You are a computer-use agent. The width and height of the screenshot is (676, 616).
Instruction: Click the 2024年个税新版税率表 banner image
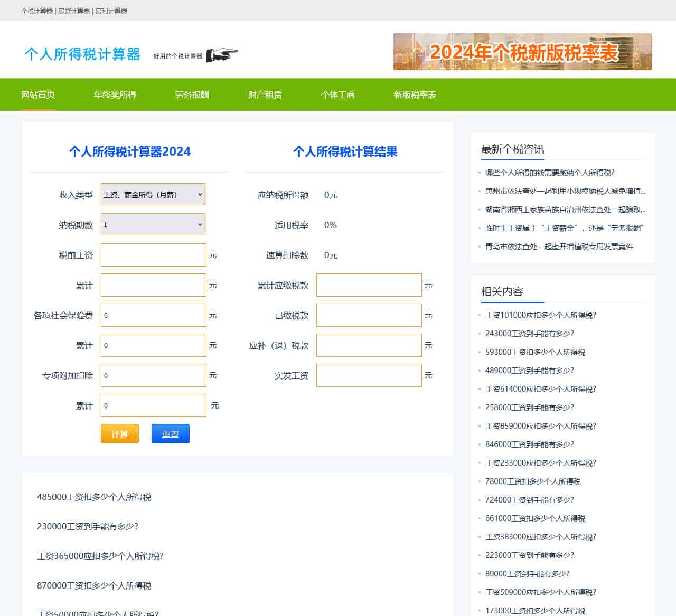tap(522, 52)
